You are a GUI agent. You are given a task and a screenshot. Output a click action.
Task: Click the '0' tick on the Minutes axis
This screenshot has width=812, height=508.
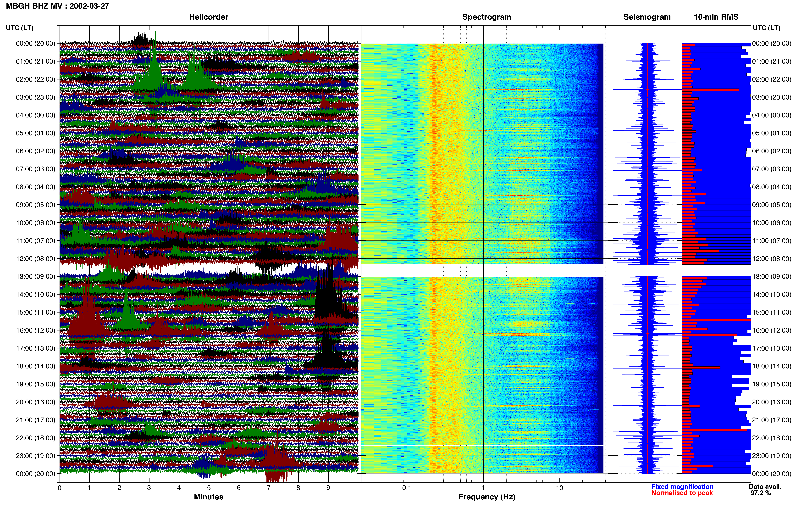point(59,488)
